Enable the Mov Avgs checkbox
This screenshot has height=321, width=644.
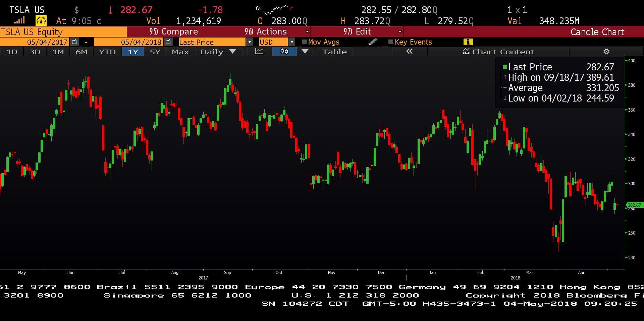tap(304, 42)
